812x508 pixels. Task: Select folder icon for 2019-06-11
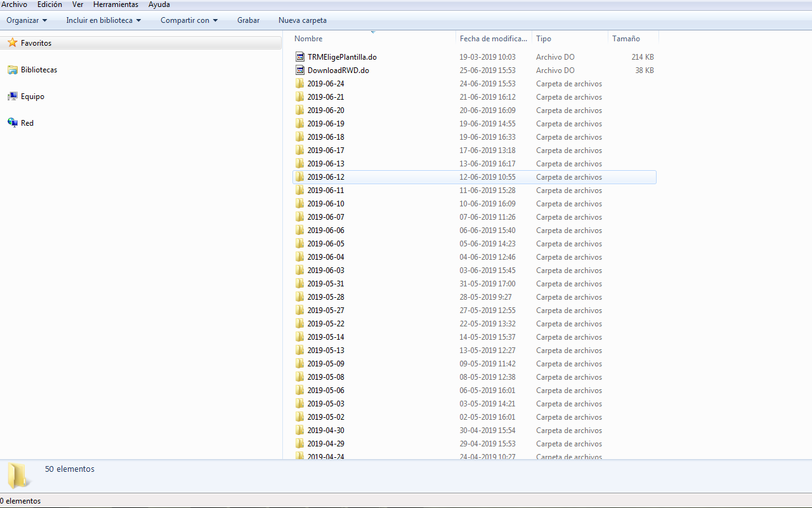click(x=300, y=190)
